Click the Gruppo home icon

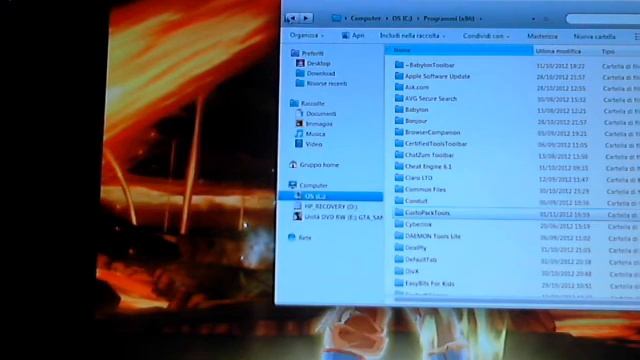coord(293,165)
